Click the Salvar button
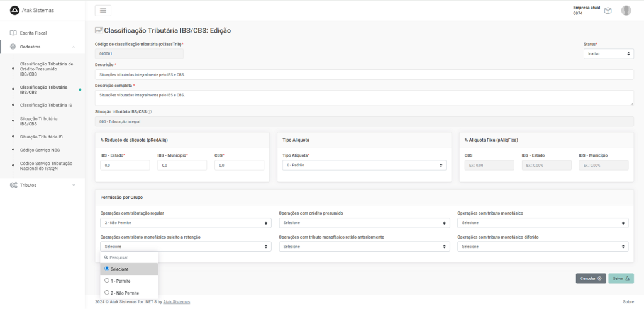 (x=621, y=278)
